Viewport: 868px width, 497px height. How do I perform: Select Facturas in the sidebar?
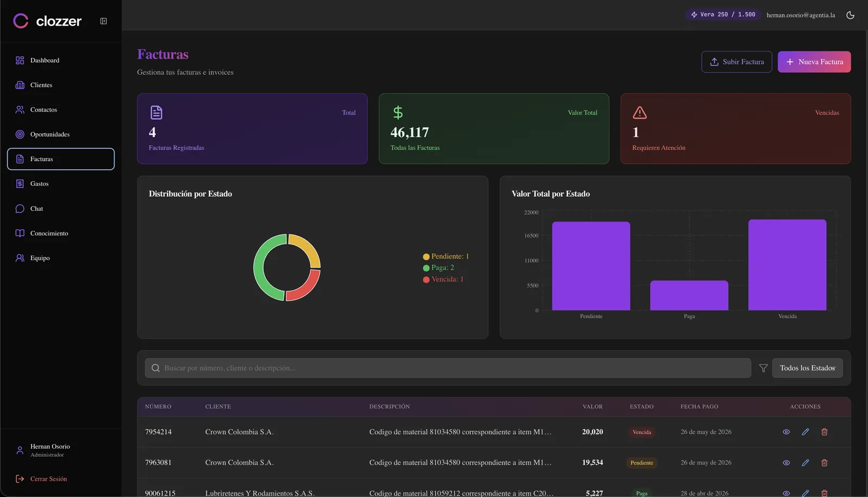(61, 159)
